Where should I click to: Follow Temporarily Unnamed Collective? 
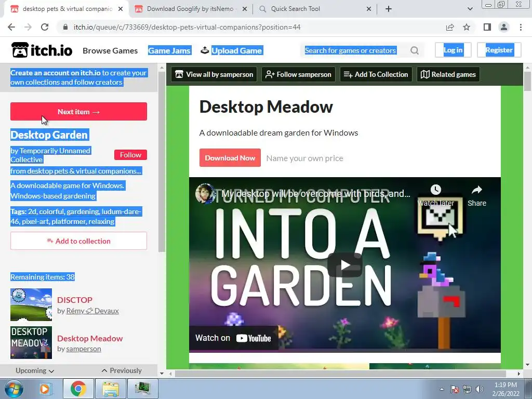coord(130,155)
